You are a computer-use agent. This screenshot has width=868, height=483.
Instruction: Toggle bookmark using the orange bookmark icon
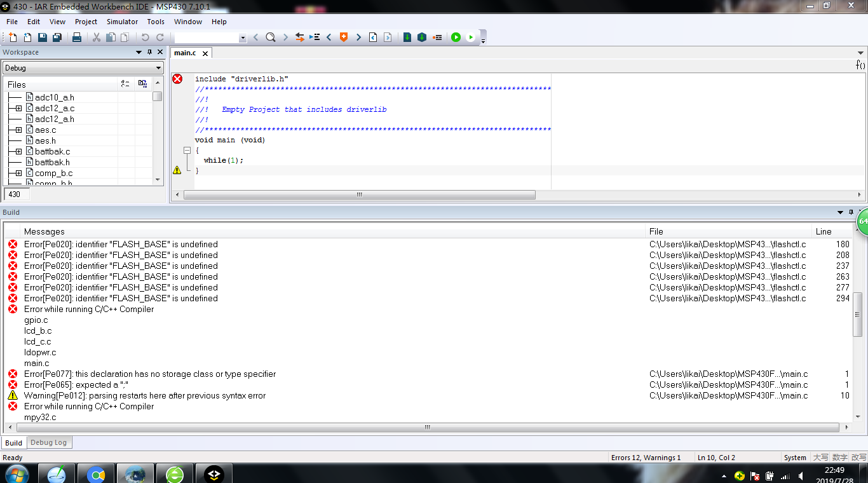coord(344,37)
